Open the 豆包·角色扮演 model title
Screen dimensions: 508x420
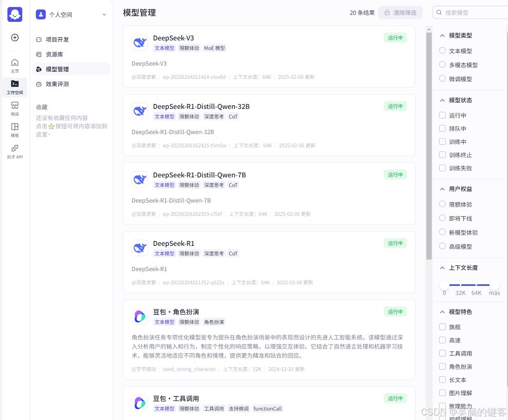[x=176, y=312]
